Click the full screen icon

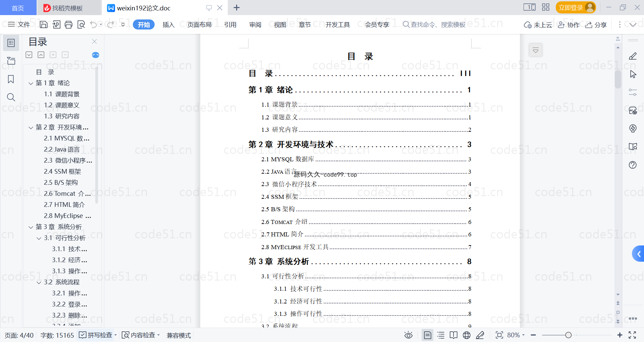[x=632, y=335]
